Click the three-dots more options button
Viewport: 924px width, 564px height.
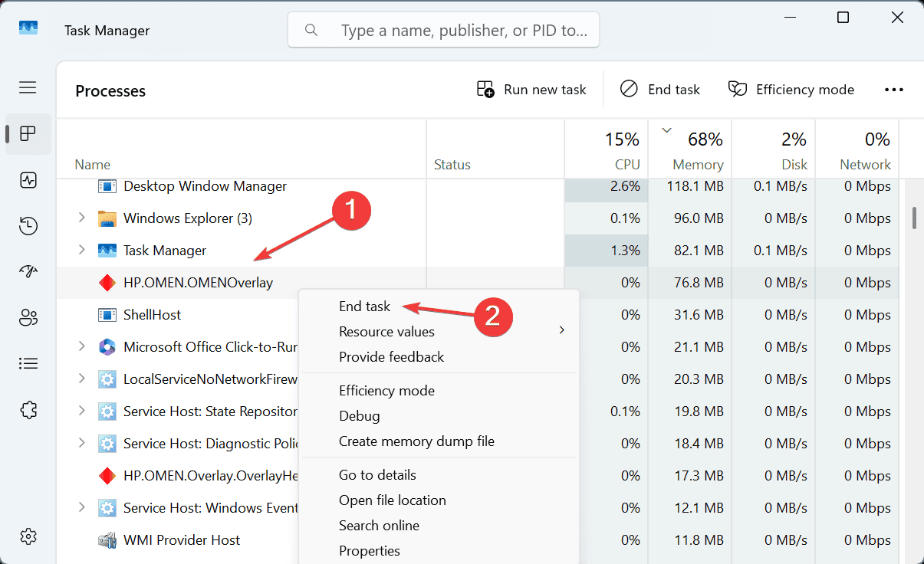coord(894,90)
